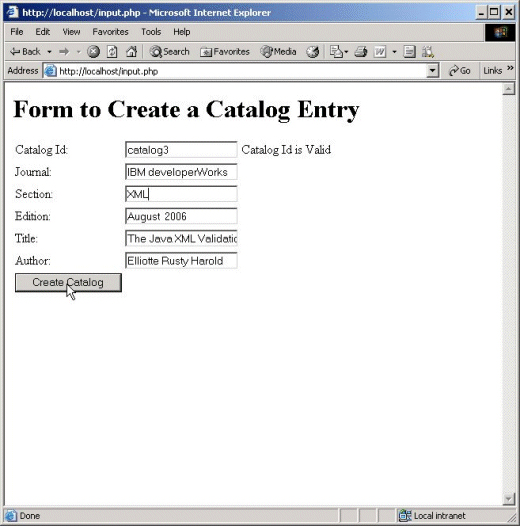This screenshot has height=526, width=520.
Task: Open the Edit-with dropdown arrow
Action: coord(395,52)
